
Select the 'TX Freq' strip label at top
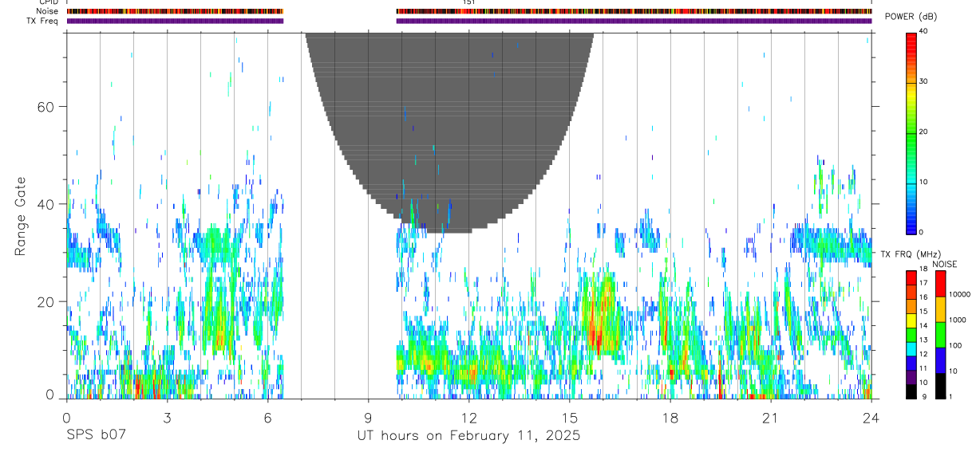pyautogui.click(x=43, y=21)
